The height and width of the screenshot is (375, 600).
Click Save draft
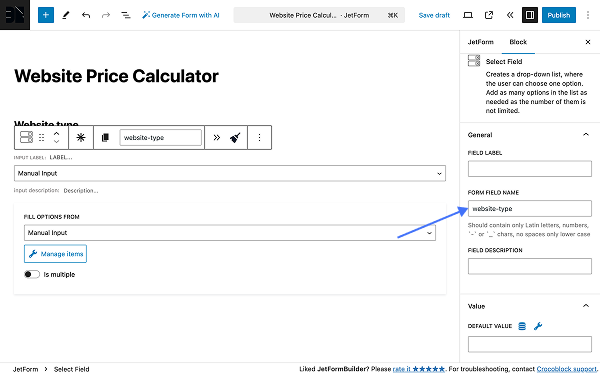434,15
